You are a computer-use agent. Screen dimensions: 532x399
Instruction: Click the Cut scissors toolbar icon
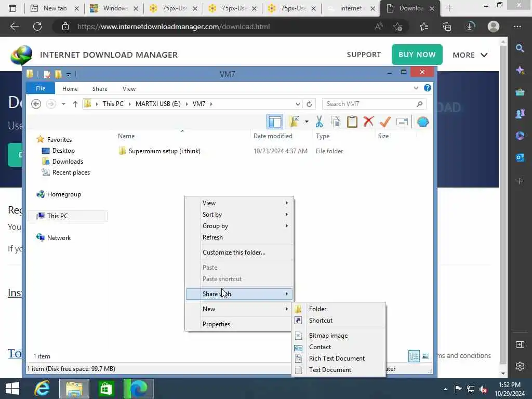point(320,122)
